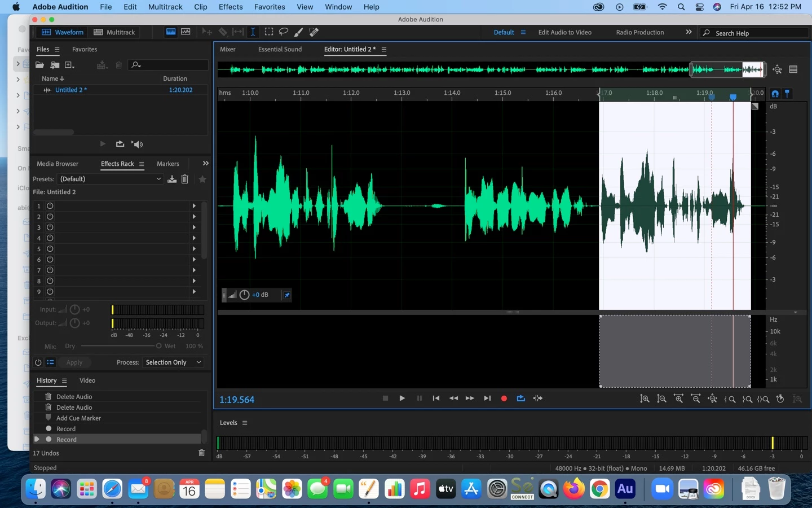This screenshot has height=508, width=812.
Task: Click the Fast Forward button
Action: pos(470,398)
